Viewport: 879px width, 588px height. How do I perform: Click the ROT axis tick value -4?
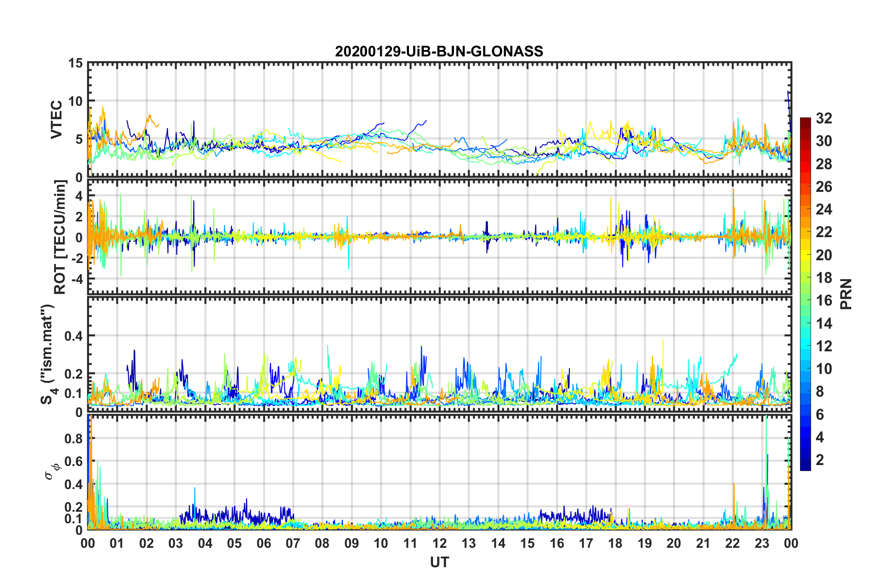pyautogui.click(x=77, y=280)
